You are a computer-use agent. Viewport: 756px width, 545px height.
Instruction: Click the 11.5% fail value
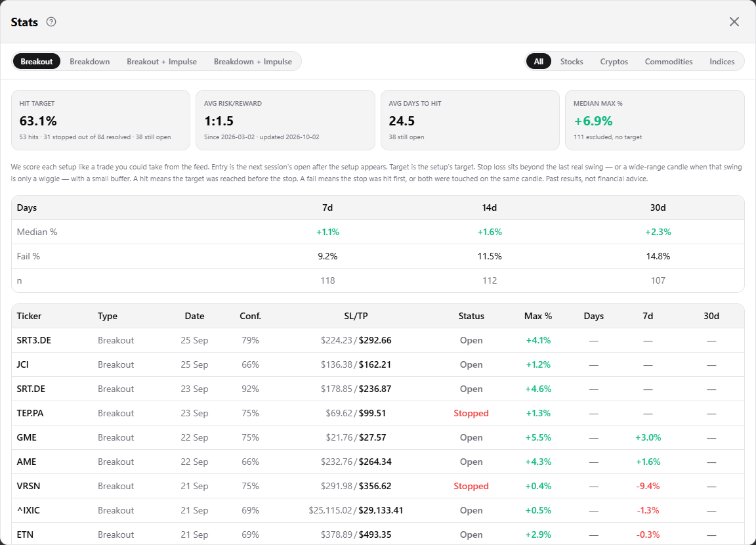click(x=490, y=256)
